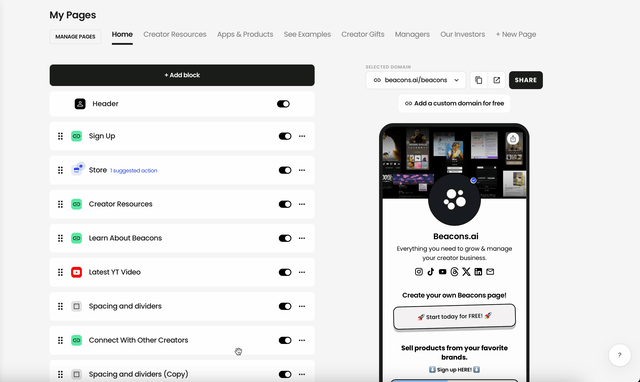The width and height of the screenshot is (640, 382).
Task: Grab the drag handle for Spacing and dividers
Action: click(x=60, y=306)
